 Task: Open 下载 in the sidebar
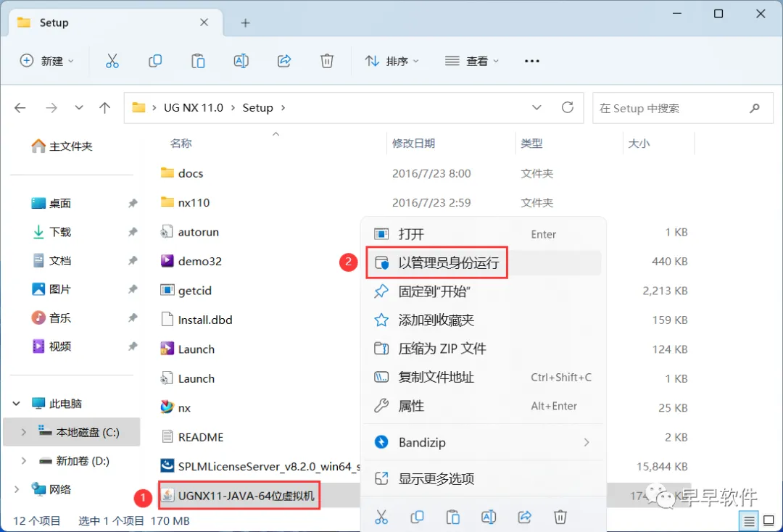click(51, 232)
